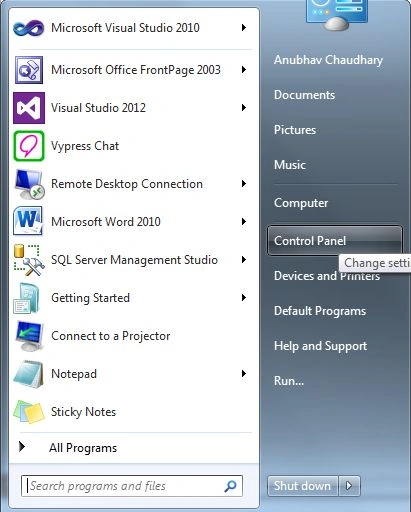Expand the Notepad jump list arrow
The image size is (411, 512).
click(x=244, y=374)
